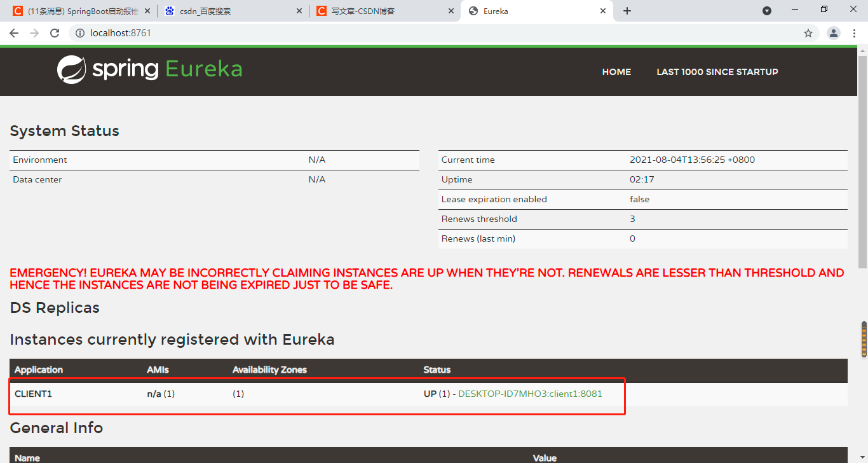
Task: Open the Chrome three-dot menu
Action: click(x=854, y=33)
